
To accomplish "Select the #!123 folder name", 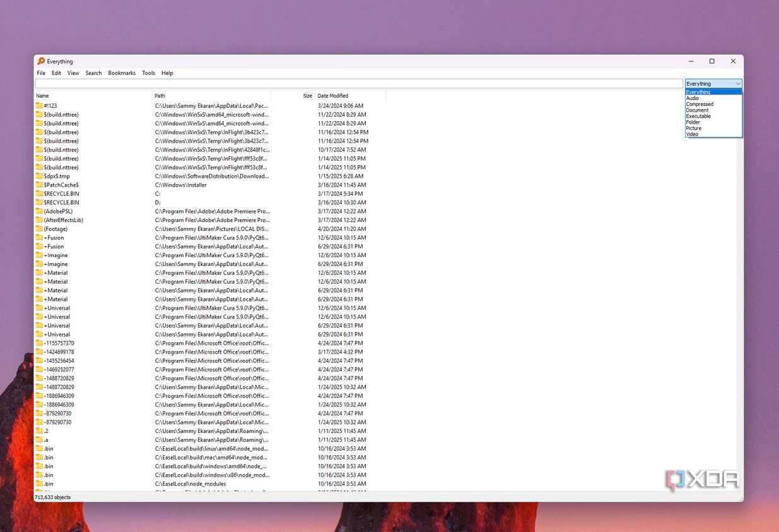I will (50, 106).
